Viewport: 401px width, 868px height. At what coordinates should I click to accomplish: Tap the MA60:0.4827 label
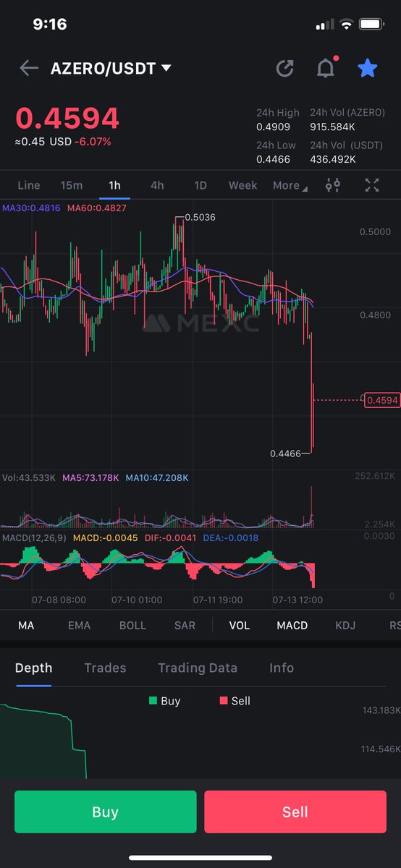(96, 208)
